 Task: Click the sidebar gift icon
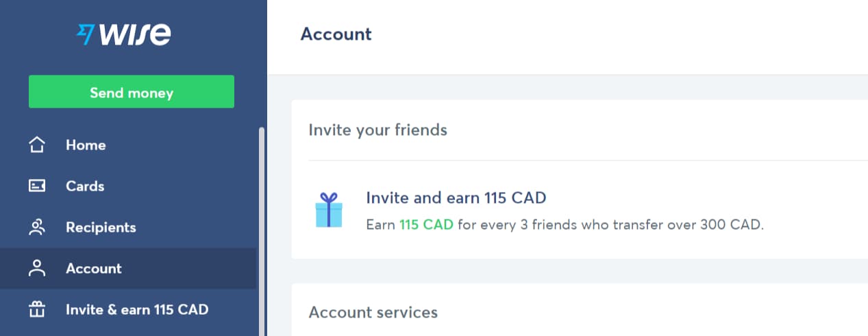[37, 309]
